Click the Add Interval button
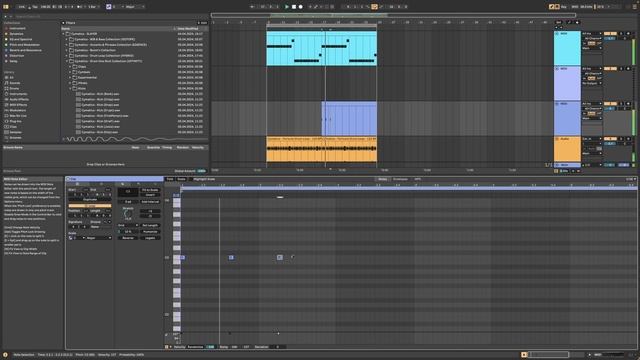 (x=150, y=202)
